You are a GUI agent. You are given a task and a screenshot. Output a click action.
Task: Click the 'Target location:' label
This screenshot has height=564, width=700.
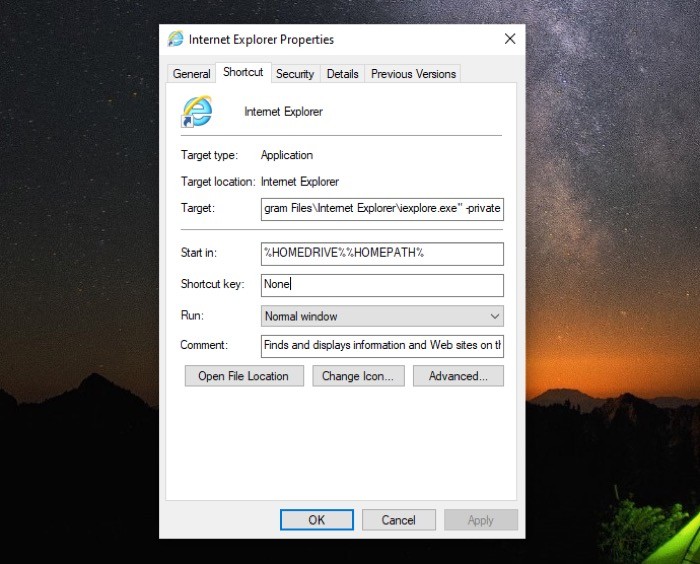point(218,182)
